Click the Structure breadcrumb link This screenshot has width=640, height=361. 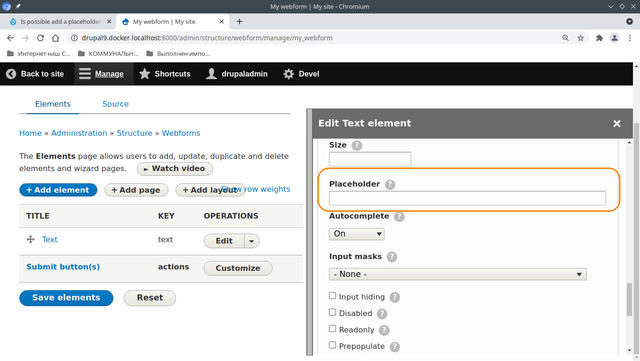pos(134,133)
